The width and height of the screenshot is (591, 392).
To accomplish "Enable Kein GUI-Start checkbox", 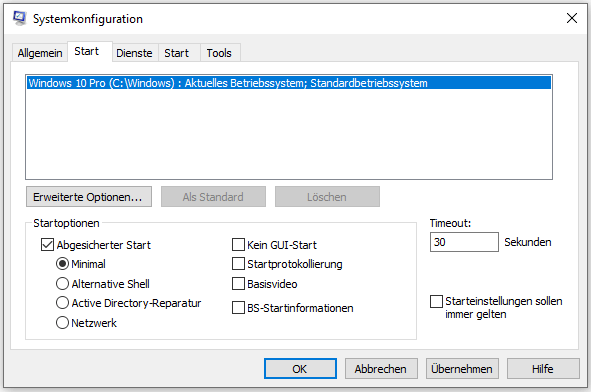I will 238,245.
